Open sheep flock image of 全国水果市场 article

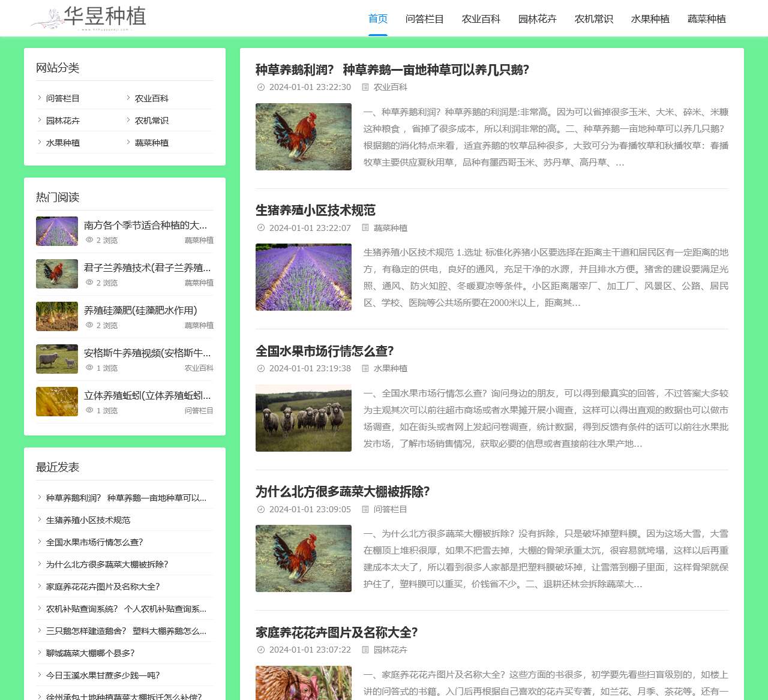[x=304, y=418]
